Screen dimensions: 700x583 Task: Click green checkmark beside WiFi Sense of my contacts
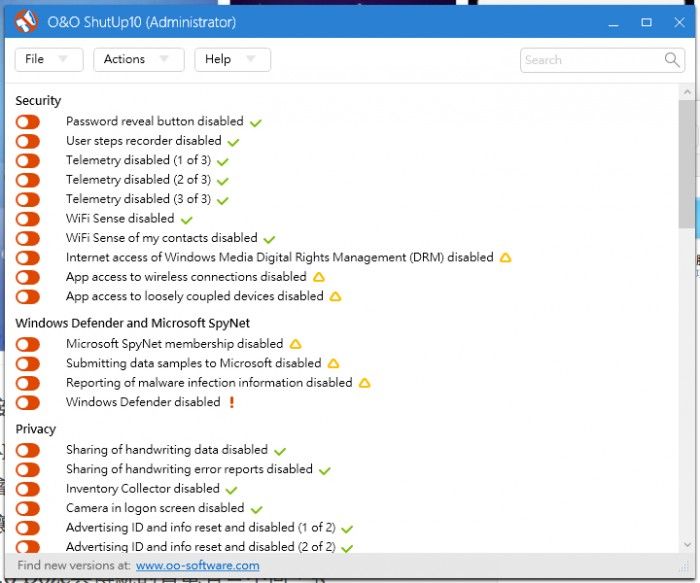point(270,239)
